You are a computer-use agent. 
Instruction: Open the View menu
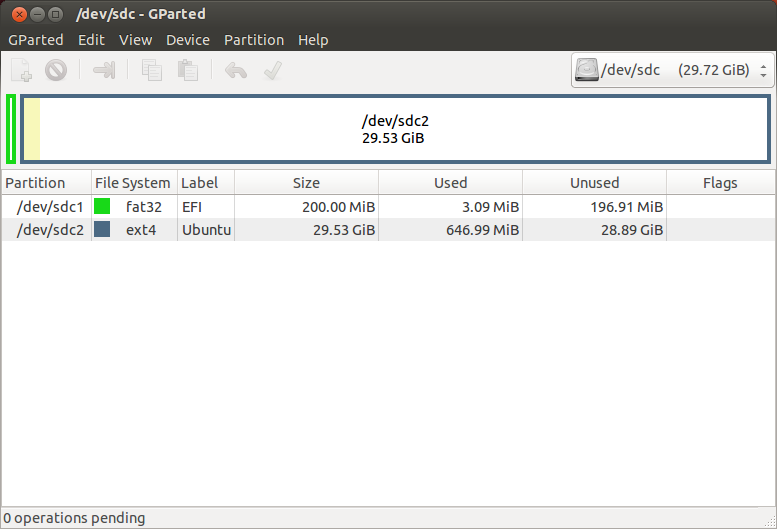pyautogui.click(x=135, y=40)
